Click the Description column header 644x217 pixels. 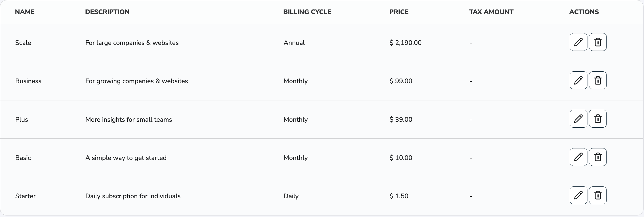107,12
